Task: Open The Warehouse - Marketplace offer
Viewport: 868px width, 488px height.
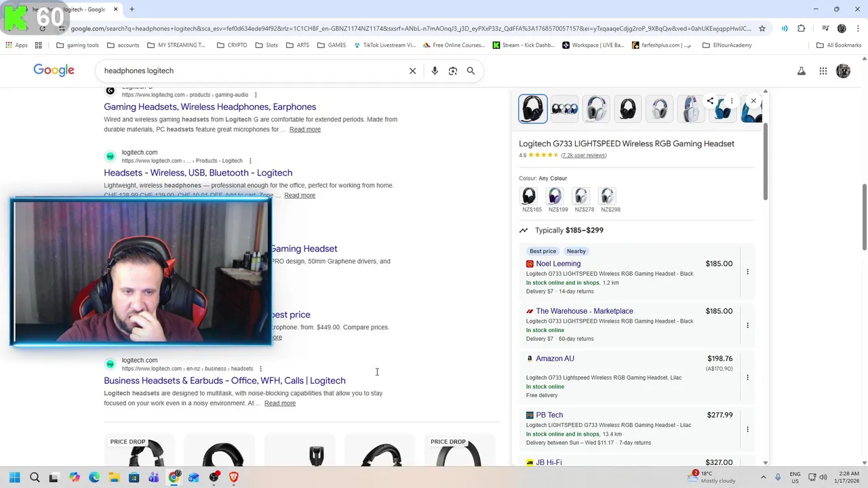Action: tap(585, 311)
